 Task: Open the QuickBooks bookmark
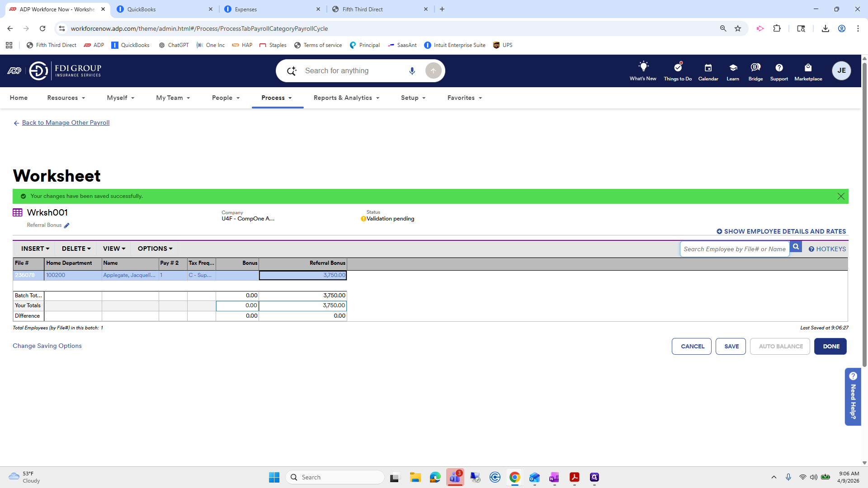tap(130, 45)
